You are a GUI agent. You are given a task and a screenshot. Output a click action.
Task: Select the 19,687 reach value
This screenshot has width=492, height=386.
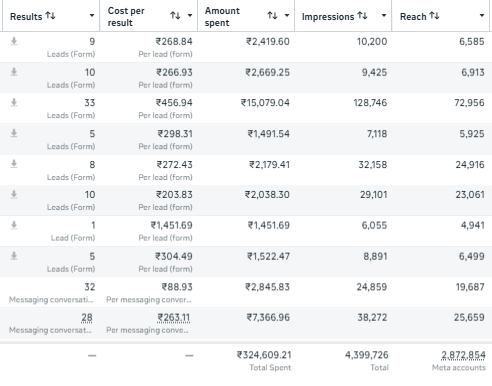(x=470, y=287)
